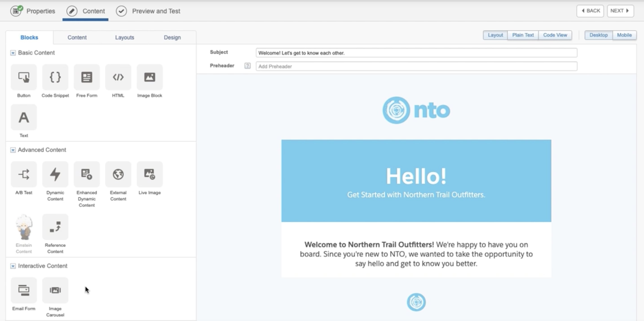Select the Reference Content block
Screen dimensions: 644x321
click(55, 227)
